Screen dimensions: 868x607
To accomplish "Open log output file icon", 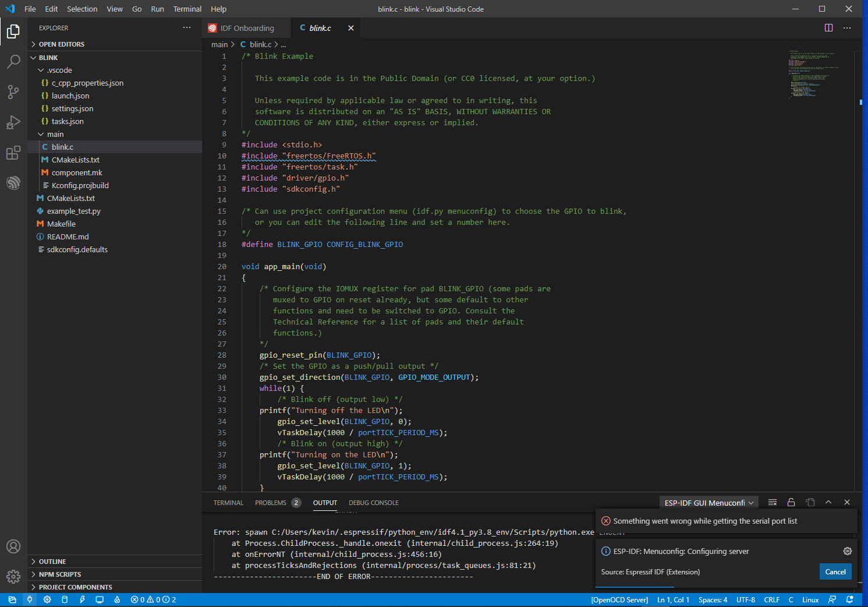I will point(810,502).
